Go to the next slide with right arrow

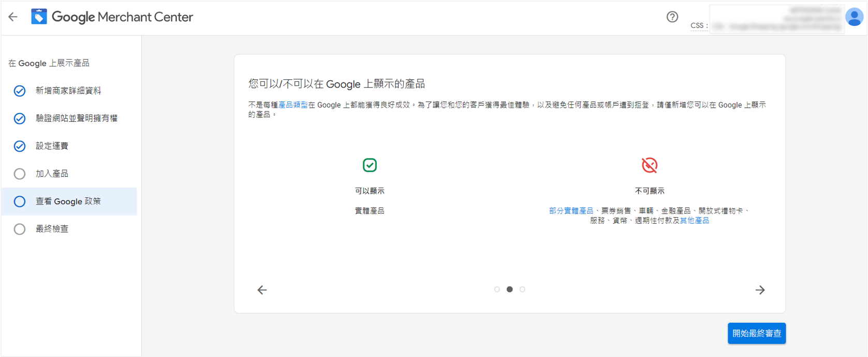[760, 290]
